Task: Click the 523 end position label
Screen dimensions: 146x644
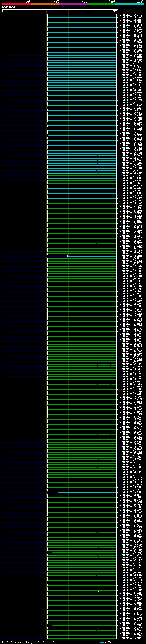Action: tap(115, 11)
